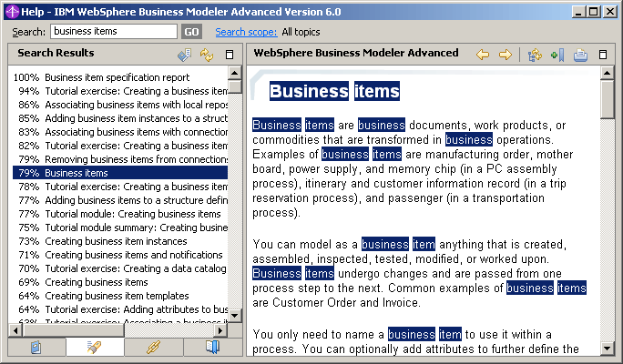Screen dimensions: 623x364
Task: Switch to the Search Results tab
Action: coord(95,348)
